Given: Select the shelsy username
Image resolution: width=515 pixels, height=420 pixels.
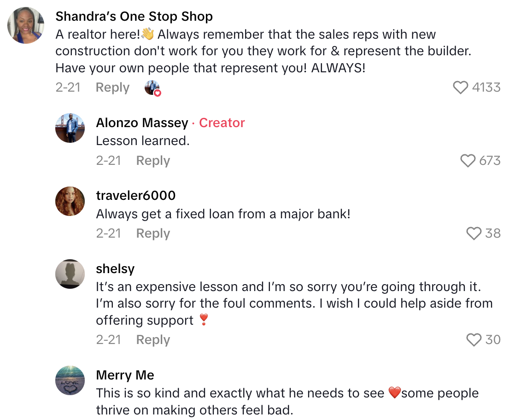Looking at the screenshot, I should (115, 268).
